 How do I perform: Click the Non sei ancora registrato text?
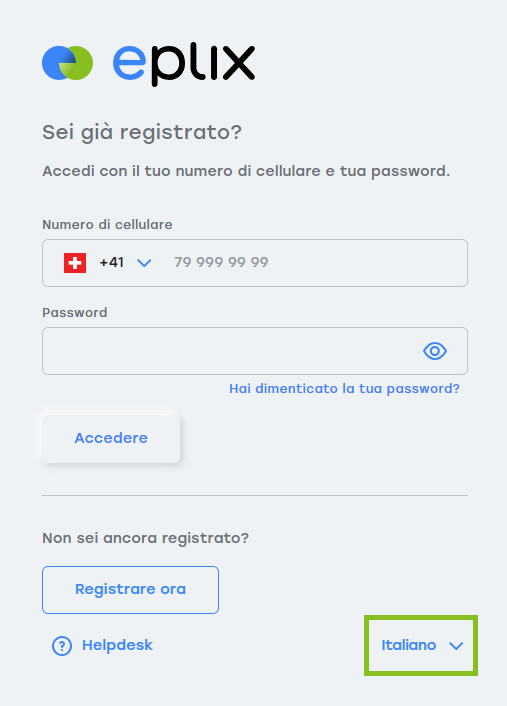pos(145,538)
